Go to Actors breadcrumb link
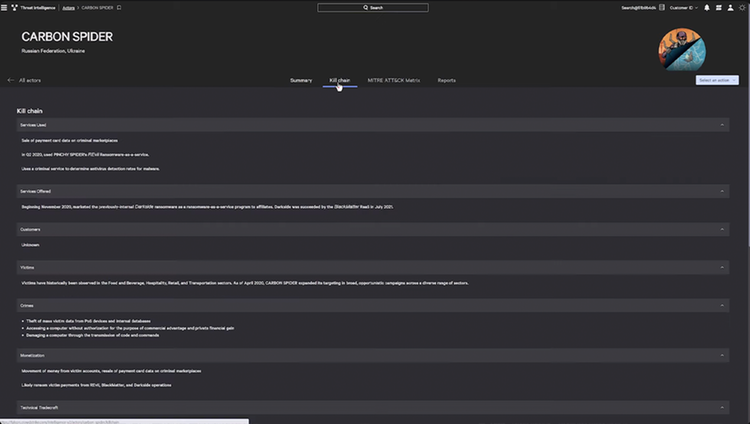Viewport: 750px width, 424px height. click(68, 8)
